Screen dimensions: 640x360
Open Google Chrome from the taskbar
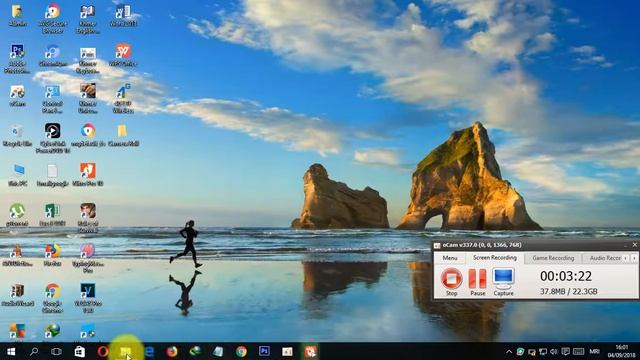[241, 351]
